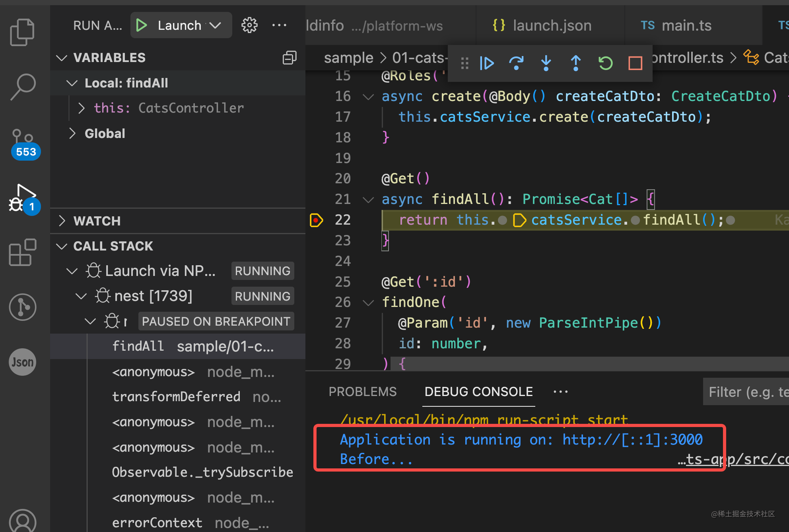Click the Before... console output line
789x532 pixels.
[x=376, y=460]
